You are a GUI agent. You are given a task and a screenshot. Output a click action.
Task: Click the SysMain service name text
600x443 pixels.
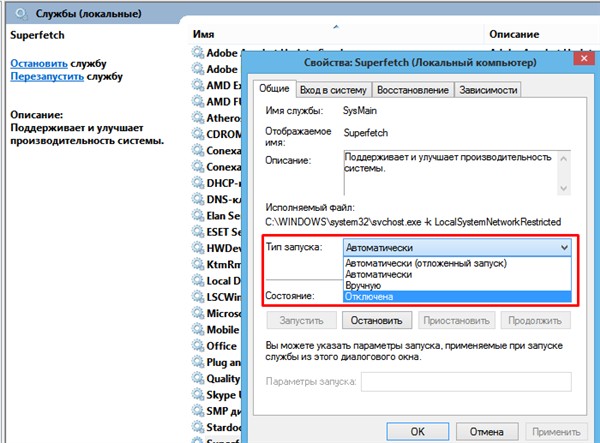pos(360,111)
